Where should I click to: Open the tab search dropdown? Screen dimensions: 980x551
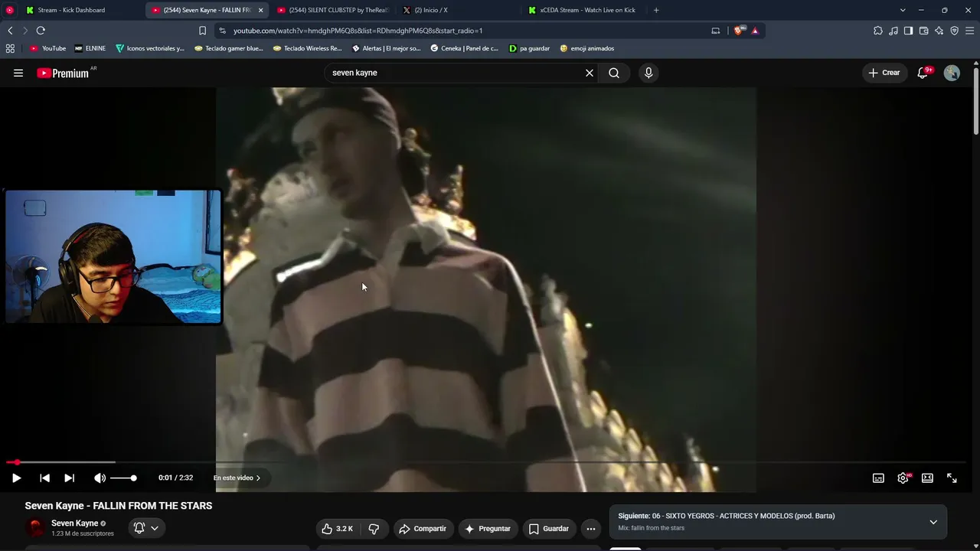click(903, 10)
